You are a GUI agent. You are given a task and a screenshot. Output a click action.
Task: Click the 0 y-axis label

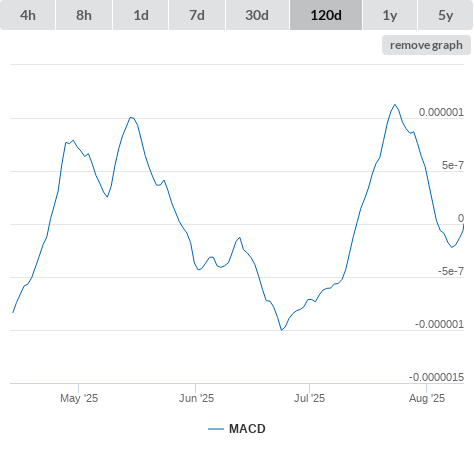461,218
